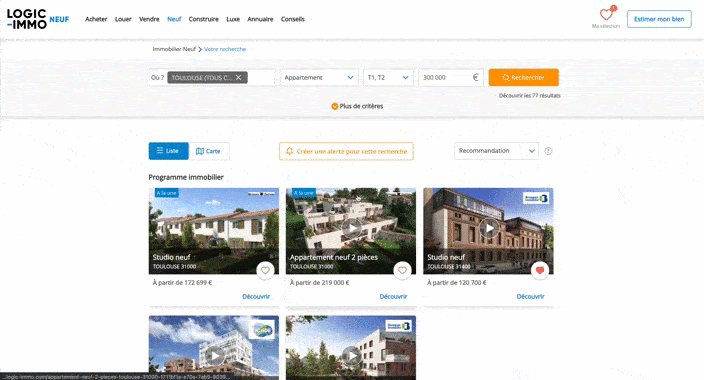Click the Rechercher search button
This screenshot has height=380, width=704.
click(x=524, y=77)
